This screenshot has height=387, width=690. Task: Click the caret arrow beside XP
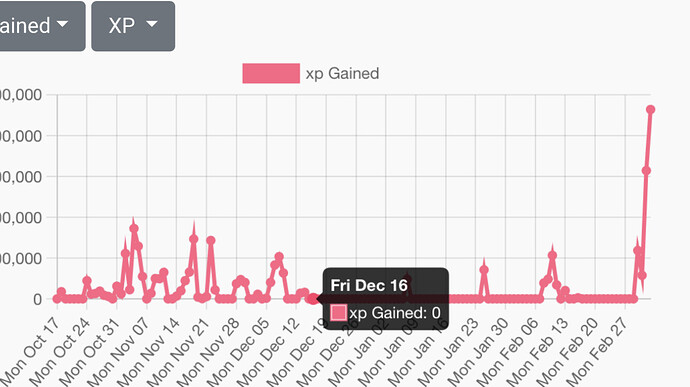click(x=152, y=24)
